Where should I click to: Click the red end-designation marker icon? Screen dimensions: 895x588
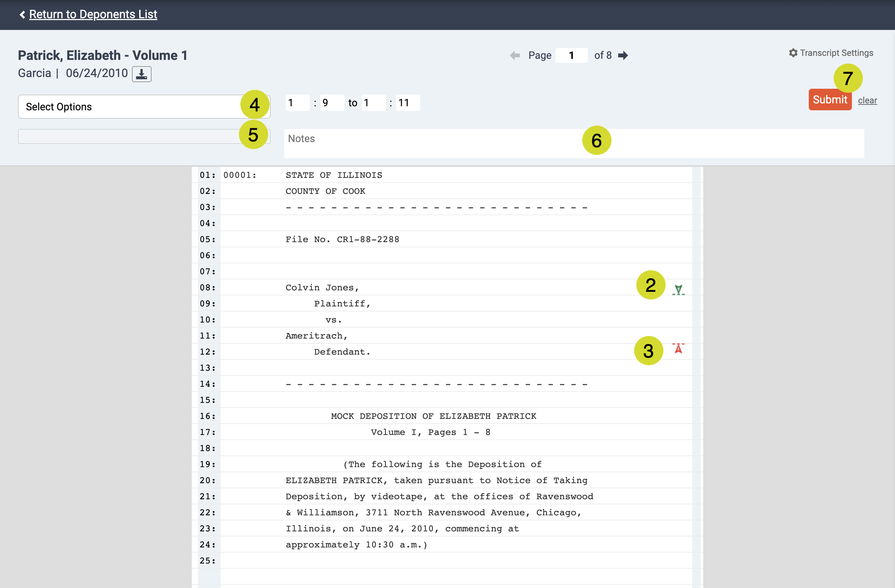(678, 348)
